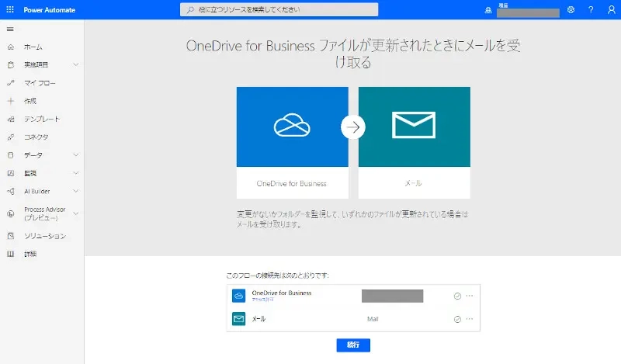This screenshot has height=364, width=621.
Task: Click the 'Mail' connection name text
Action: click(373, 319)
